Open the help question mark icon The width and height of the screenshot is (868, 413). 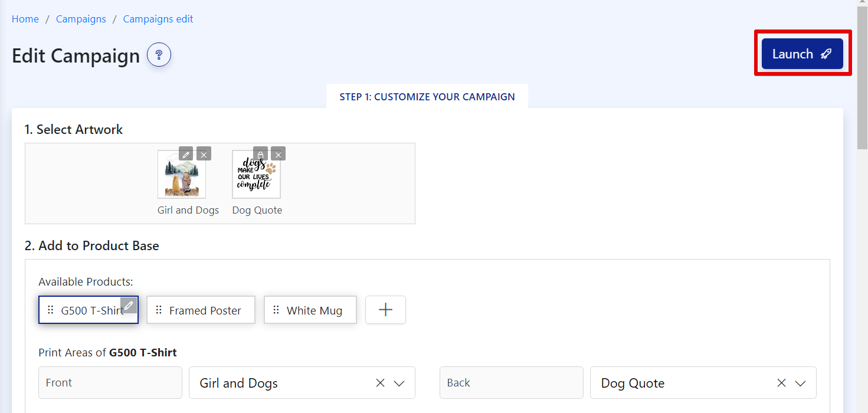[x=159, y=55]
